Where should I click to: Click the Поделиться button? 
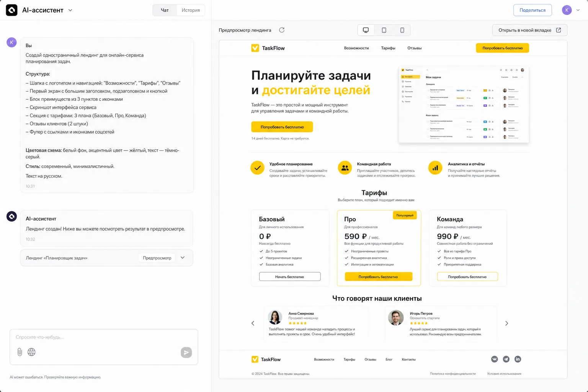click(x=532, y=10)
